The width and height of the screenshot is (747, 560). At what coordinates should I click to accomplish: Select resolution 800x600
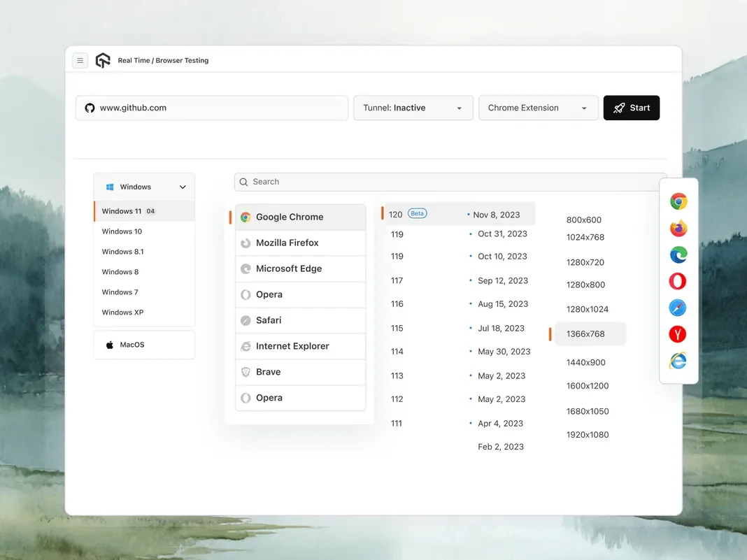pos(583,220)
